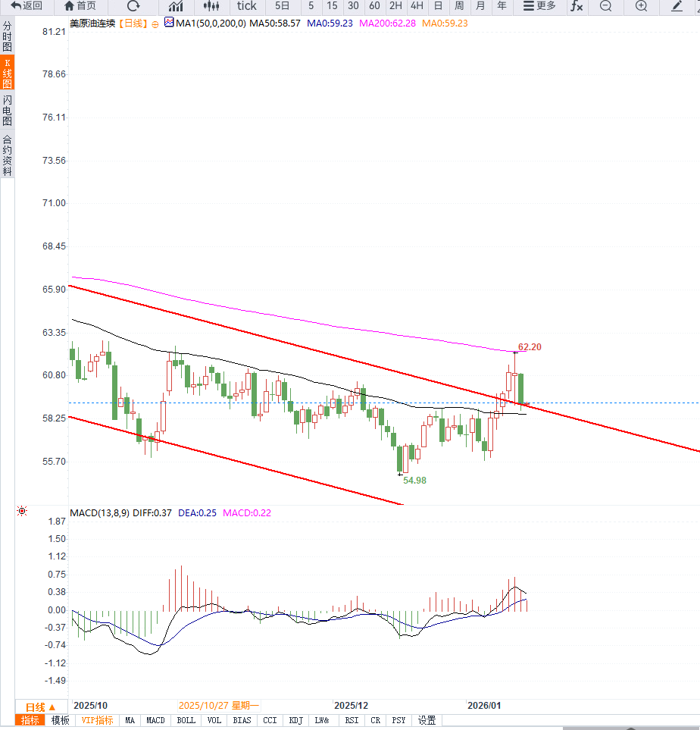The image size is (700, 730).
Task: Open the fx formula indicator tool
Action: pos(577,6)
